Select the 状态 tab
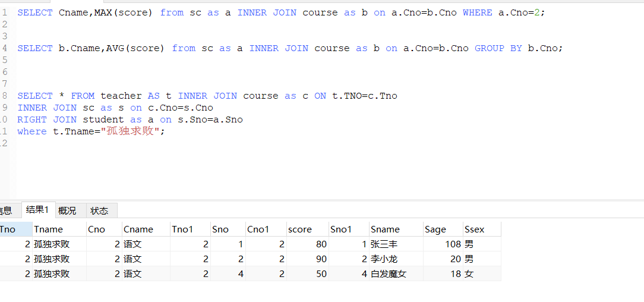644x302 pixels. (99, 210)
